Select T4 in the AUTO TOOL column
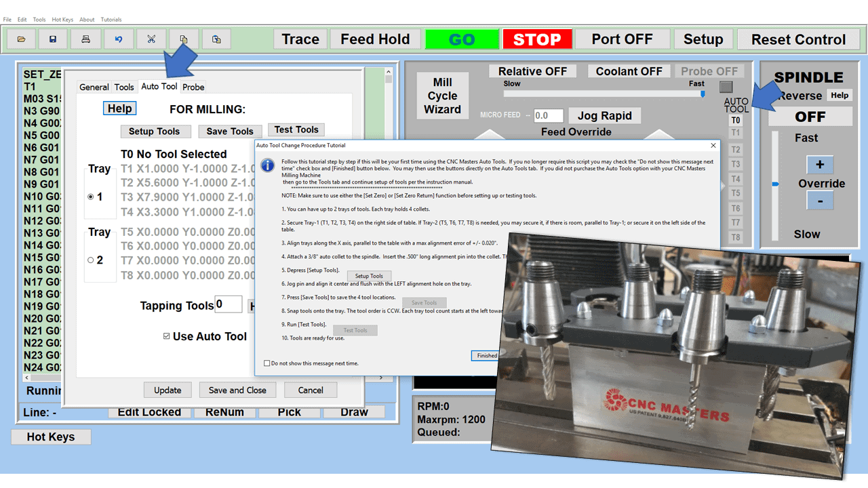 (736, 180)
